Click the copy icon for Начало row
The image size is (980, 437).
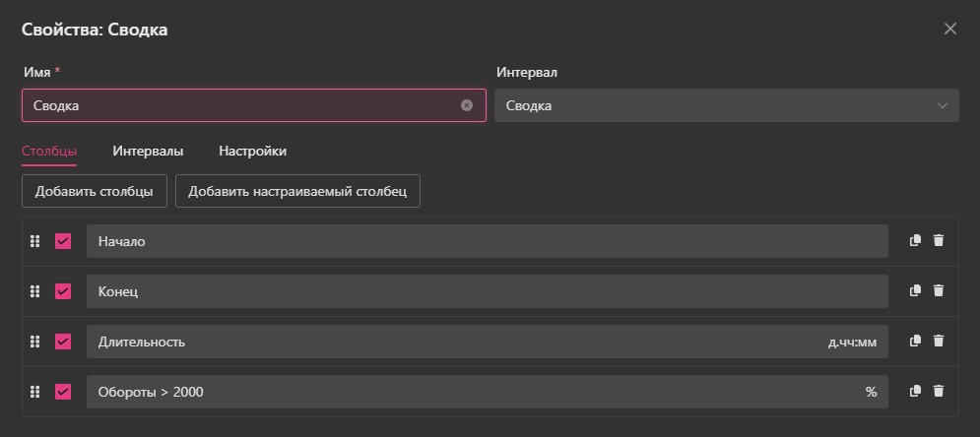click(915, 241)
